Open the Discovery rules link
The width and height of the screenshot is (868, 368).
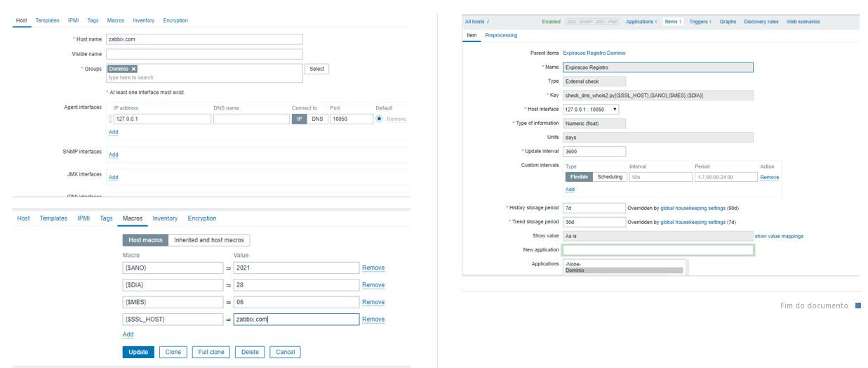pyautogui.click(x=761, y=22)
